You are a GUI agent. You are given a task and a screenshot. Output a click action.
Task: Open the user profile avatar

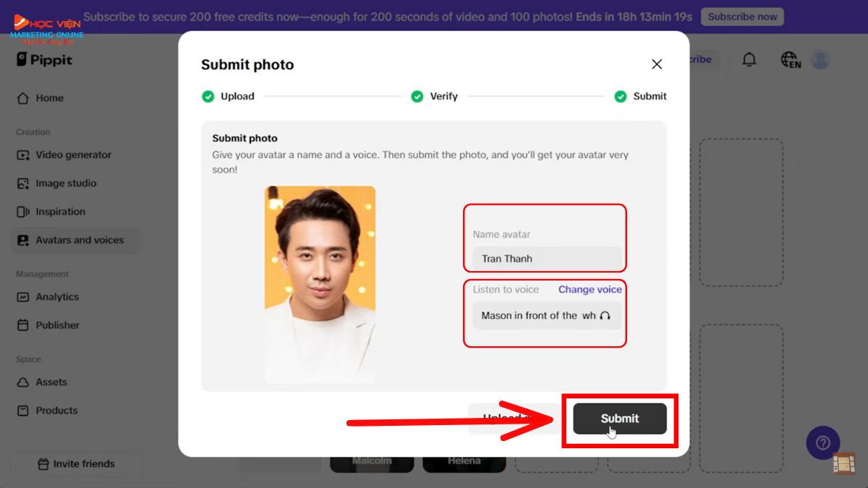(x=820, y=60)
